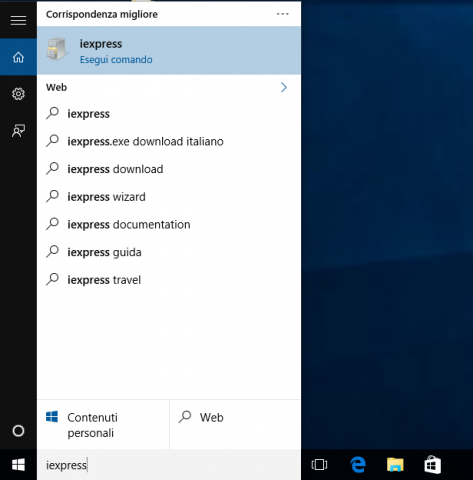Click the magnifier icon beside 'iexpress wizard'
The width and height of the screenshot is (473, 480).
coord(52,196)
